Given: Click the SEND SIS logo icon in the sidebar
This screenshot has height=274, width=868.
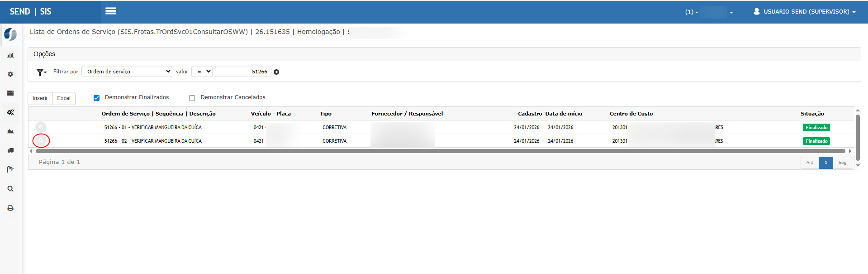Looking at the screenshot, I should 10,34.
